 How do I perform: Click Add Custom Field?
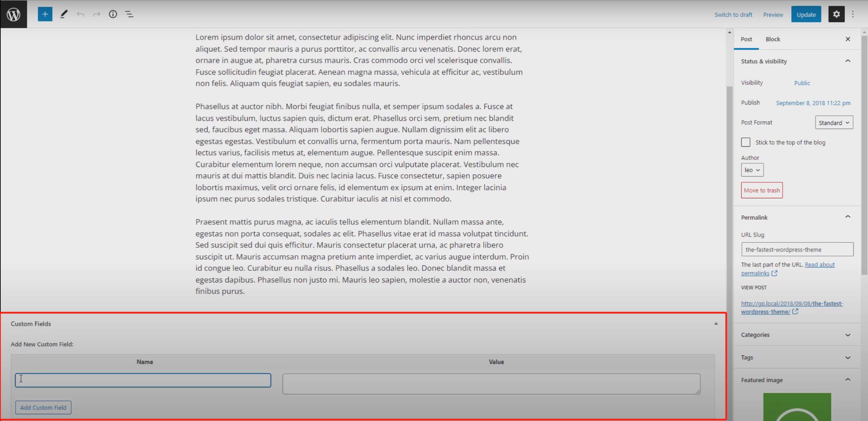click(x=43, y=407)
